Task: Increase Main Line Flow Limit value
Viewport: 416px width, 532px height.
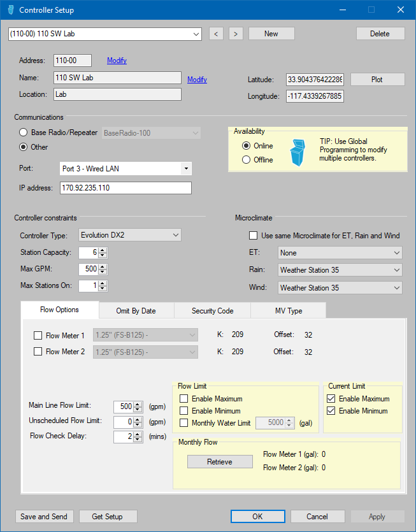Action: (x=138, y=404)
